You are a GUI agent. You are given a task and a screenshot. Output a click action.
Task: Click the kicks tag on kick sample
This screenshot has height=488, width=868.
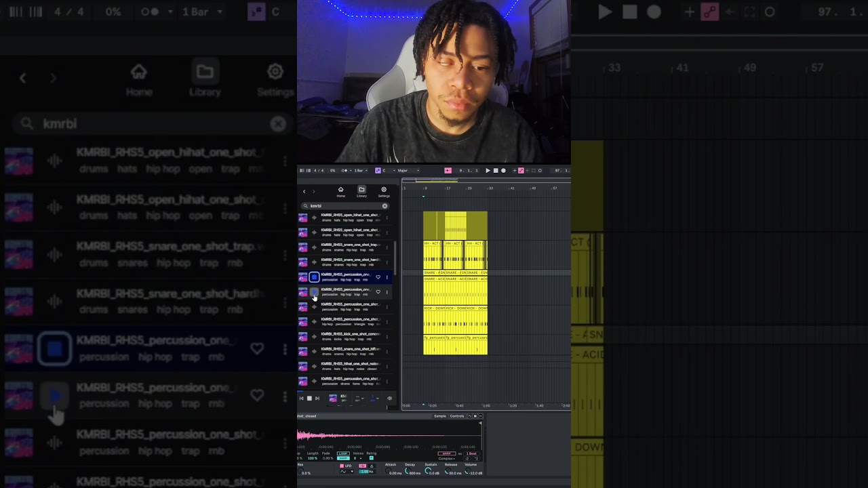pos(338,339)
